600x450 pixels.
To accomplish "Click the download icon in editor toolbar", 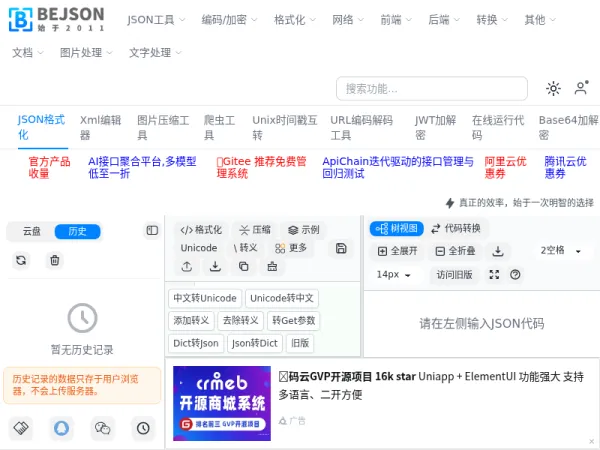I will coord(215,266).
